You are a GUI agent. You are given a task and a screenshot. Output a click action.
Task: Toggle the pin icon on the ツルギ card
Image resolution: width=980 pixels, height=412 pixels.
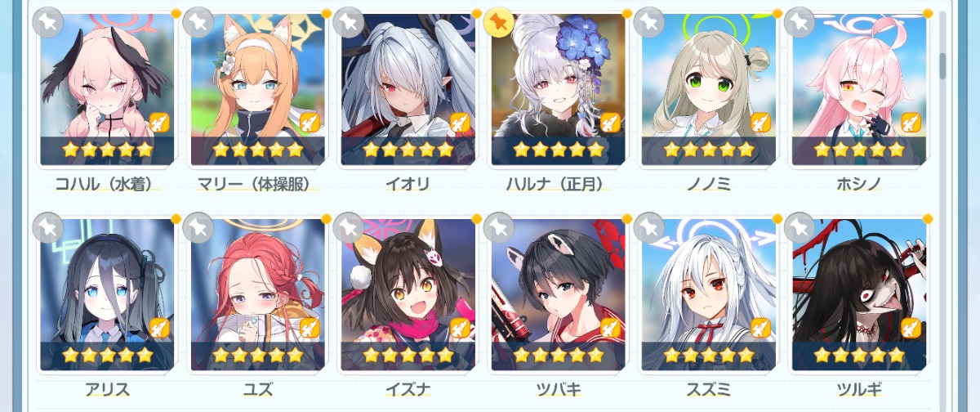pyautogui.click(x=800, y=227)
